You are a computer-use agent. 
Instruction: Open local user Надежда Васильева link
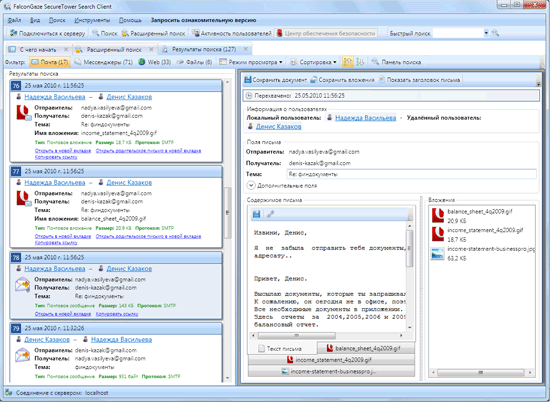pyautogui.click(x=365, y=118)
